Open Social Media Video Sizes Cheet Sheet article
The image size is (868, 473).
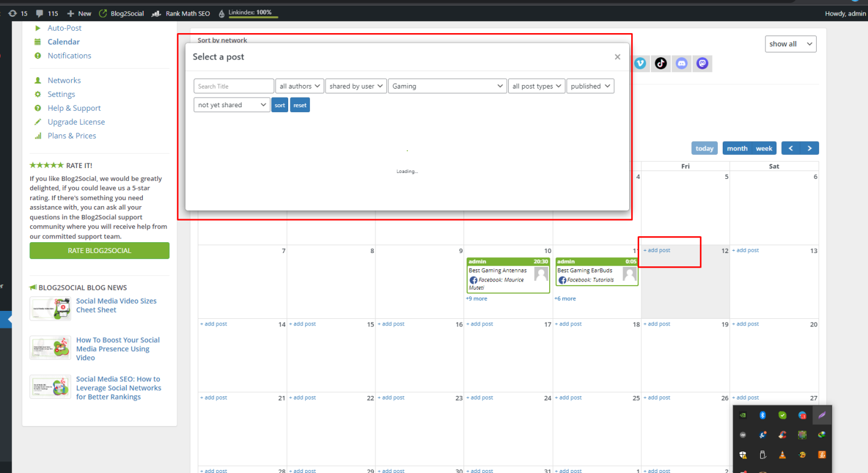click(116, 305)
